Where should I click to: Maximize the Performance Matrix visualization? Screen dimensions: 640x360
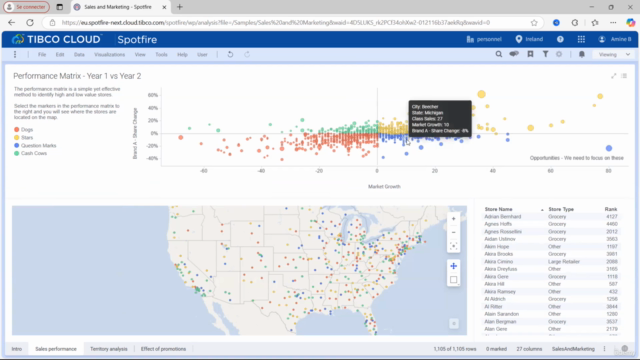613,76
